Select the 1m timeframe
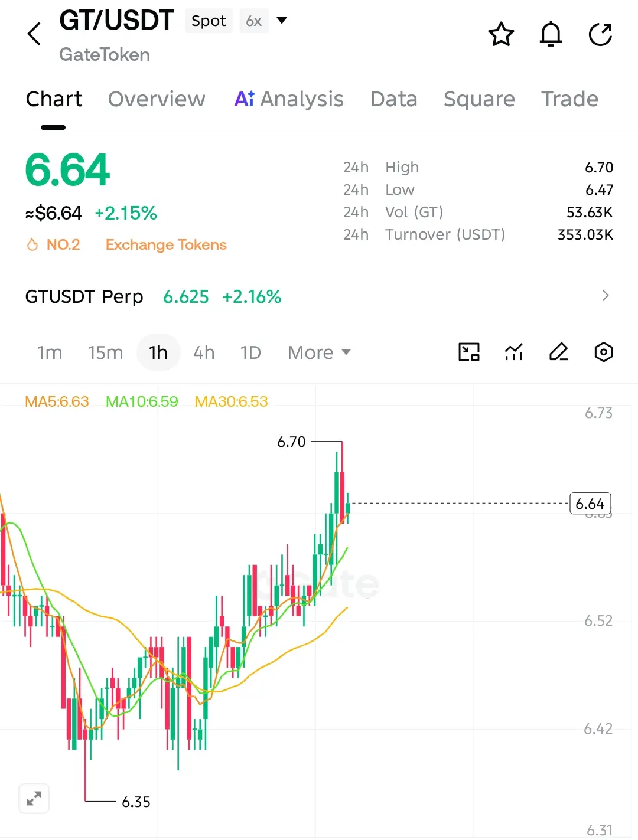 click(x=50, y=352)
